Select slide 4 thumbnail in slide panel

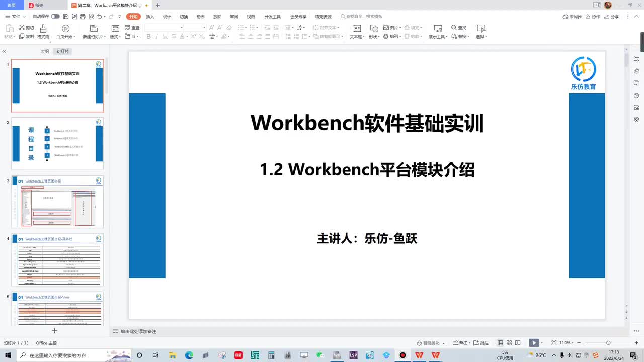coord(57,260)
